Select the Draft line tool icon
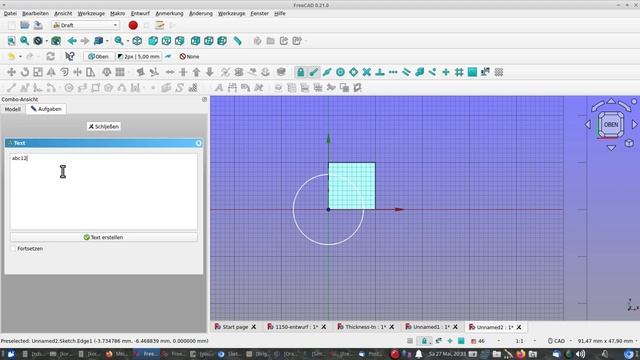 [x=11, y=88]
